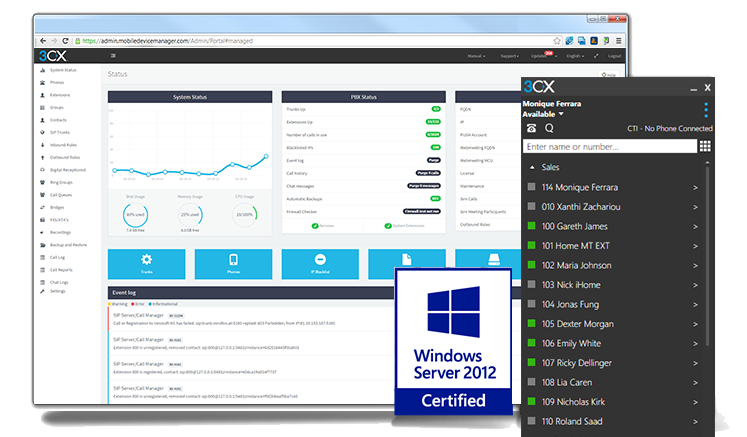
Task: Open the English language dropdown
Action: pos(576,57)
